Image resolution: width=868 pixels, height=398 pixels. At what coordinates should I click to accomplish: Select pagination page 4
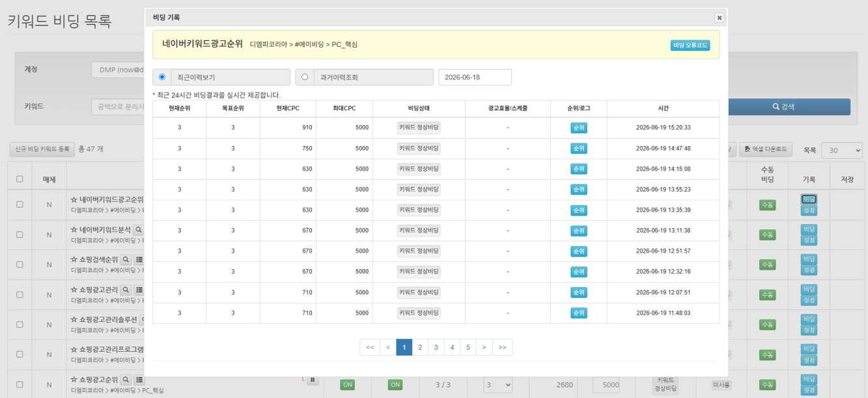point(452,347)
